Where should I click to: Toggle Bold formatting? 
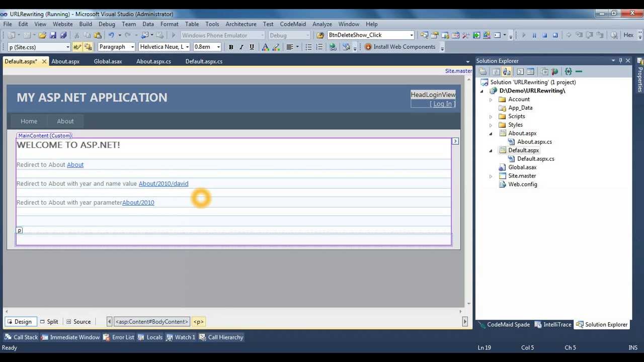click(231, 47)
